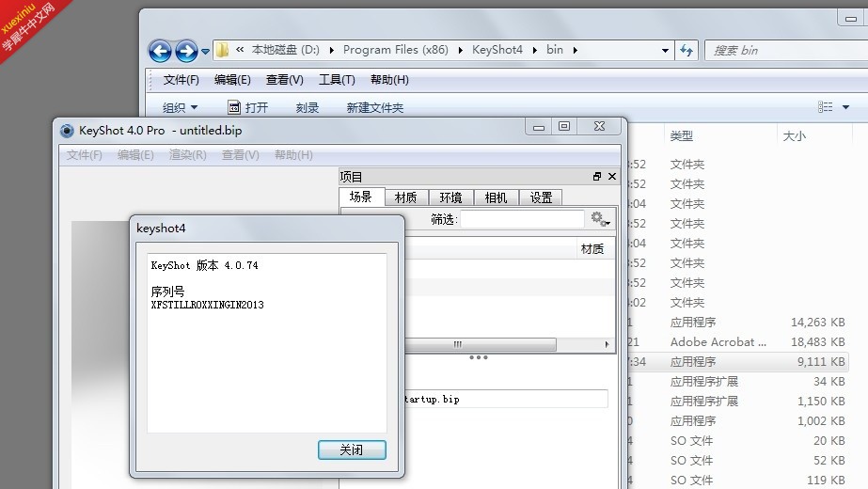Open the gear filter options icon
The width and height of the screenshot is (868, 489).
tap(600, 219)
